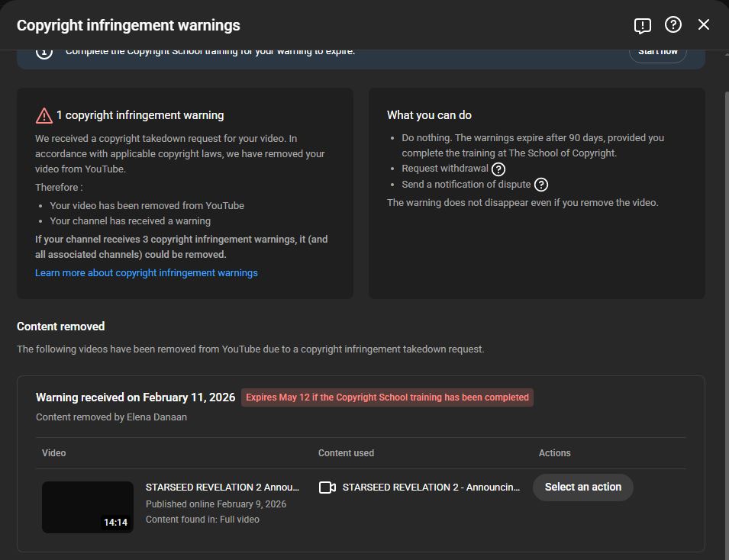This screenshot has height=560, width=729.
Task: Click the video title STARSEED REVELATION 2 Annou...
Action: (222, 487)
